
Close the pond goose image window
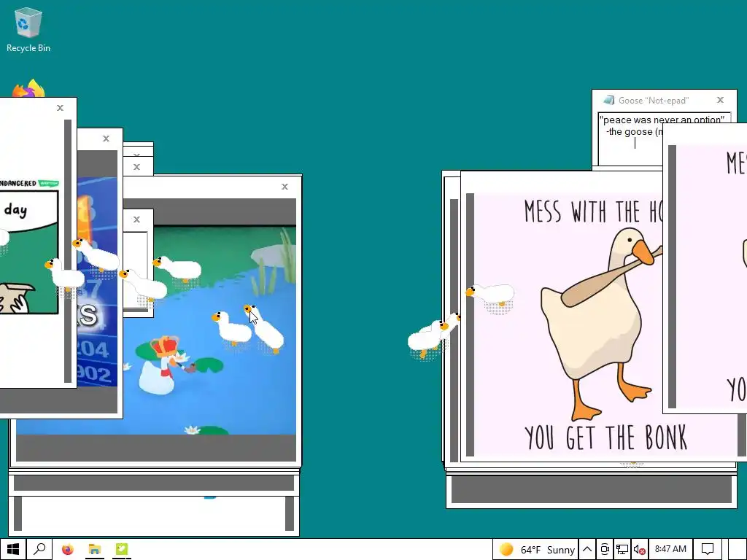click(285, 187)
